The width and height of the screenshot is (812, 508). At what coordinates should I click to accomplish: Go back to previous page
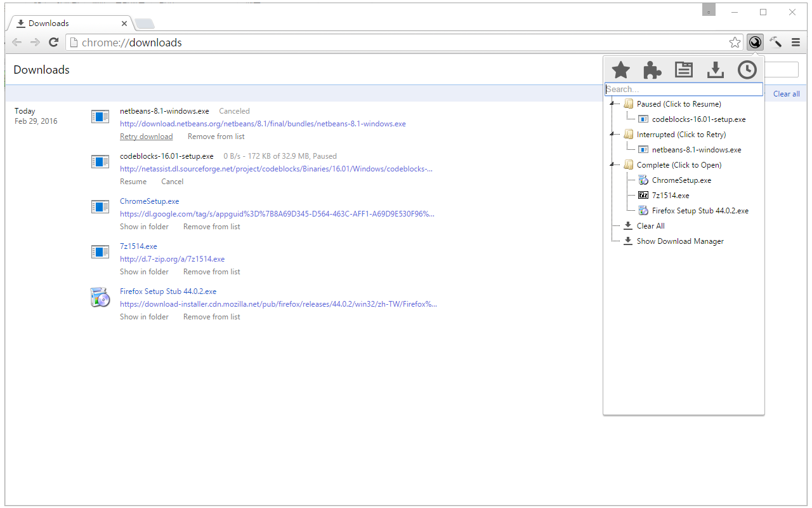(x=17, y=43)
